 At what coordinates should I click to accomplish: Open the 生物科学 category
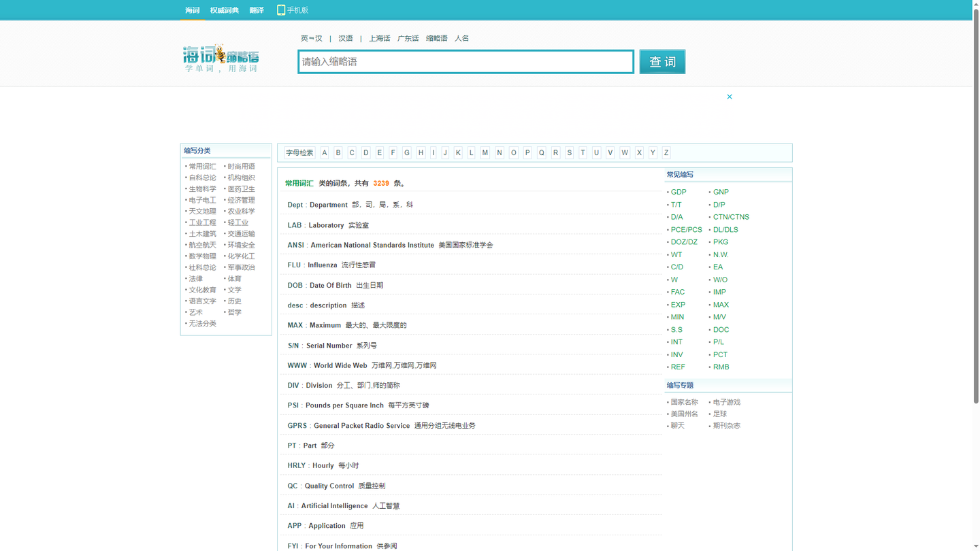202,189
